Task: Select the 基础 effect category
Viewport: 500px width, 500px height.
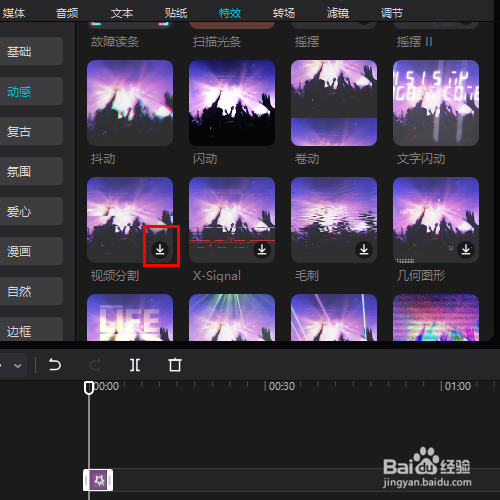Action: 31,51
